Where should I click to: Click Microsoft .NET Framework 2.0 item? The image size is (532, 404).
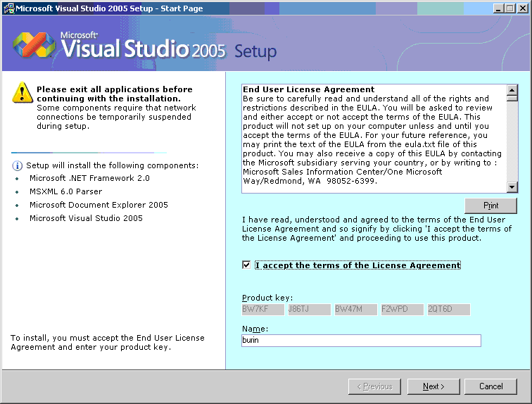tap(89, 178)
